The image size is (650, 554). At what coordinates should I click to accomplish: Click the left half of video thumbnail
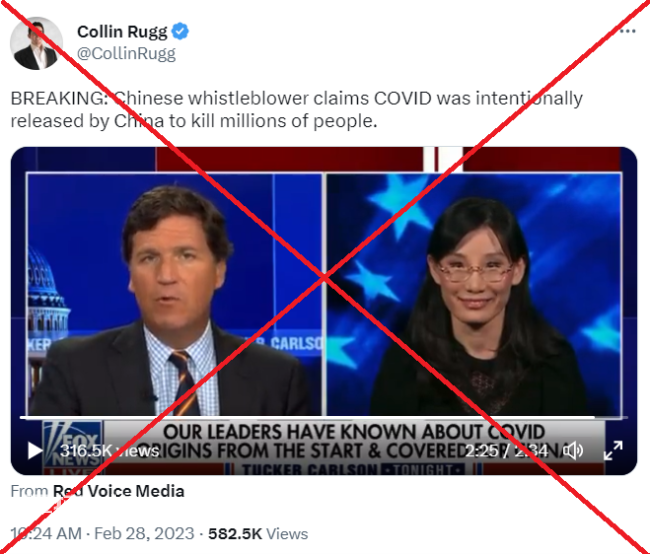pos(174,294)
